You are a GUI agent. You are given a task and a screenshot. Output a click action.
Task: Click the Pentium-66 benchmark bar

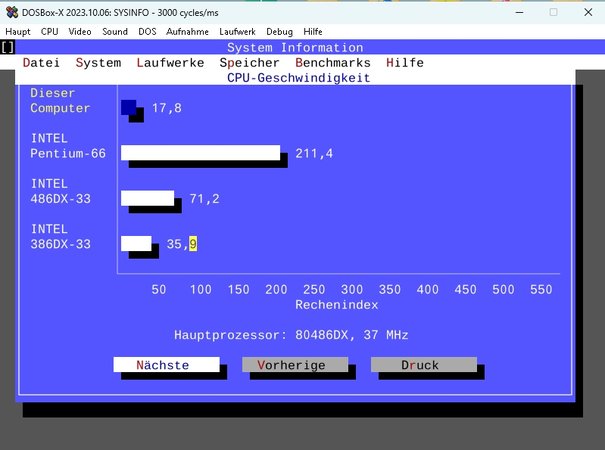201,153
